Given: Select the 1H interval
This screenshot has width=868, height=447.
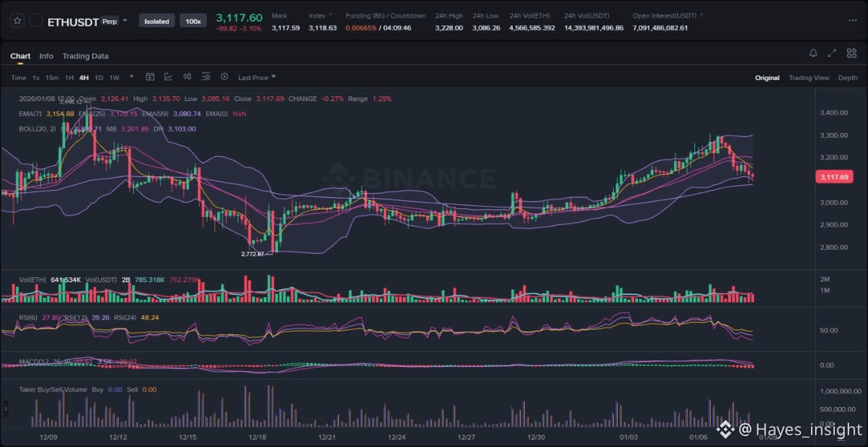Looking at the screenshot, I should pyautogui.click(x=69, y=78).
